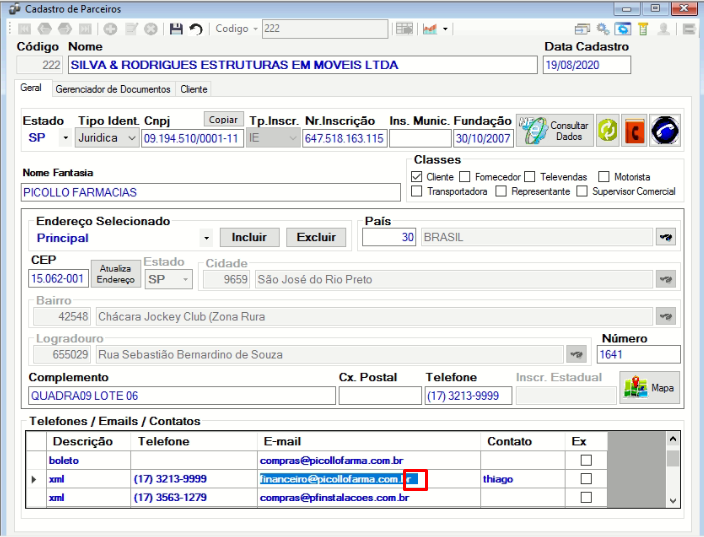704x537 pixels.
Task: Click the search icon beside the BRASIL field
Action: click(x=666, y=237)
